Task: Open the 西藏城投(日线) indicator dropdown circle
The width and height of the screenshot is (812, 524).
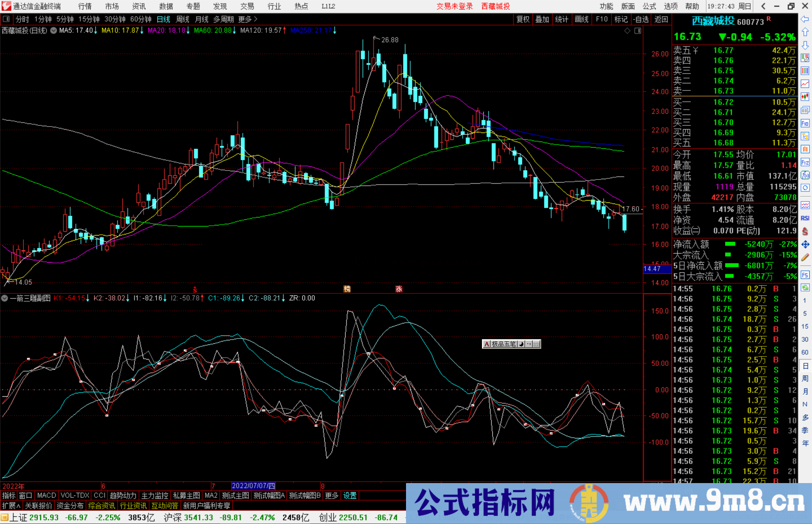Action: coord(53,30)
